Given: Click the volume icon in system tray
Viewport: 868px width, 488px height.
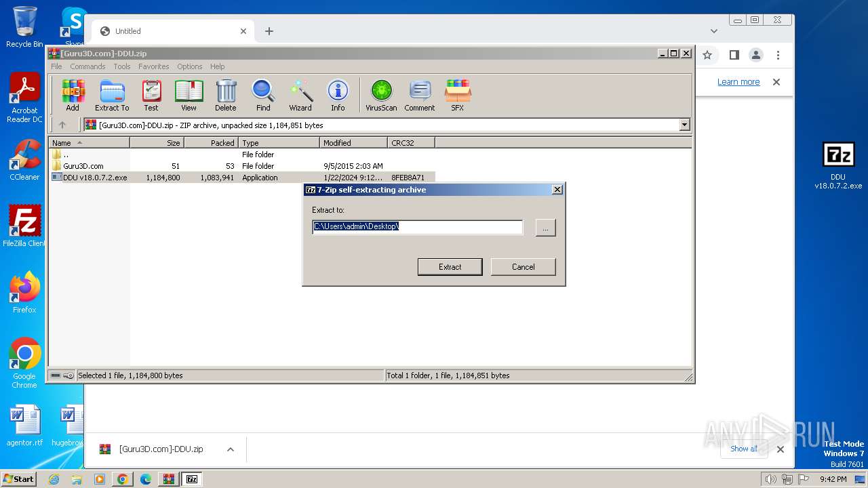Looking at the screenshot, I should point(771,479).
